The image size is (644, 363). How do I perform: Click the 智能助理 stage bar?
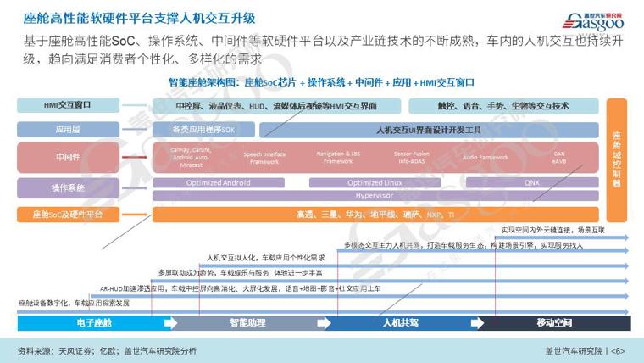coord(247,322)
